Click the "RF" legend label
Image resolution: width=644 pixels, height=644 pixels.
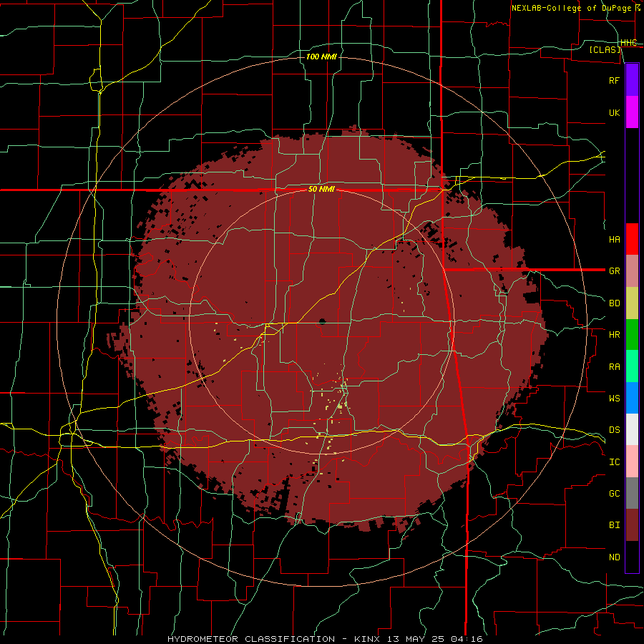tap(614, 80)
